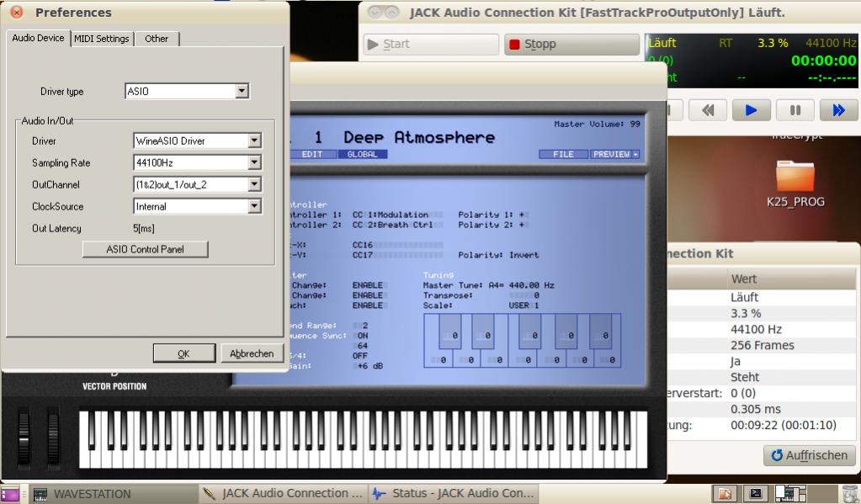861x504 pixels.
Task: Click the JACK time display 00:00:00
Action: [x=824, y=61]
